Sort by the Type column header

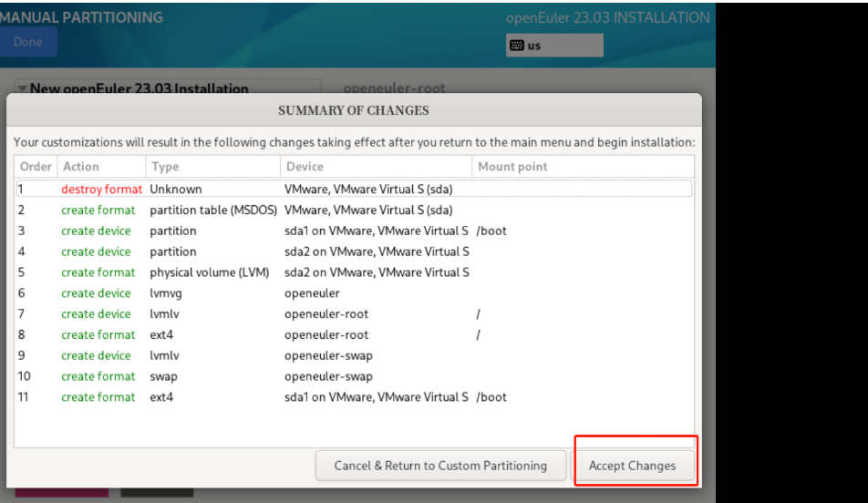point(213,167)
